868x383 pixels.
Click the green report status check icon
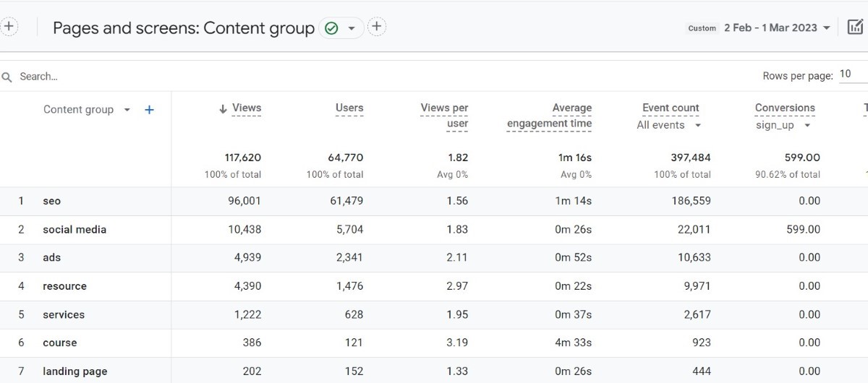331,28
